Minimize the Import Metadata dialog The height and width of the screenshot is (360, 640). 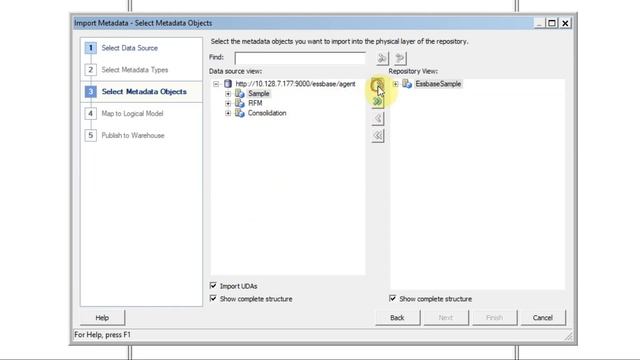(540, 23)
